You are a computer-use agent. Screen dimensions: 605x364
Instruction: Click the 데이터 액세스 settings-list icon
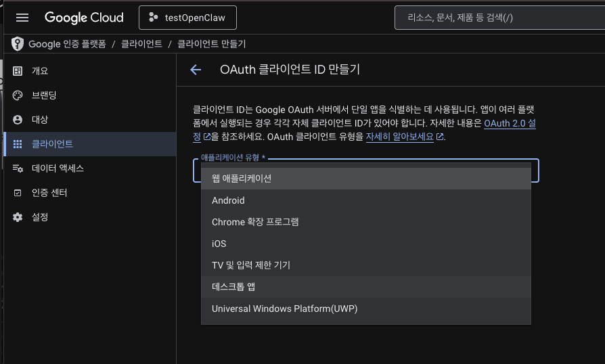pos(18,168)
